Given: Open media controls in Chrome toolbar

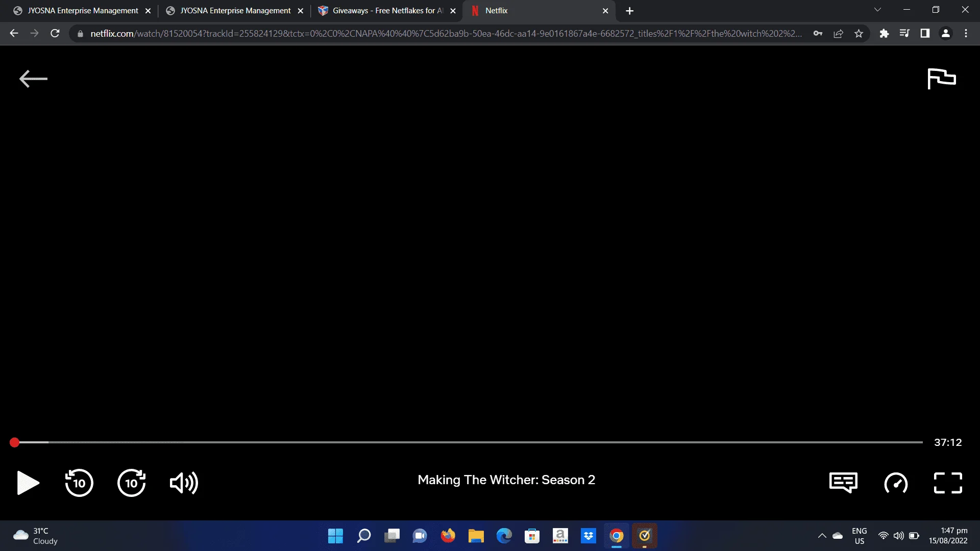Looking at the screenshot, I should (904, 34).
